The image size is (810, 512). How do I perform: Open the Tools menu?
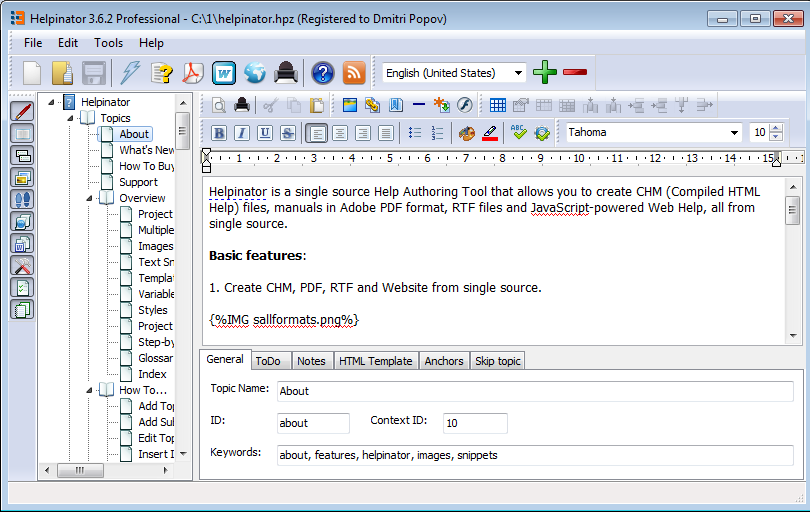(x=108, y=43)
